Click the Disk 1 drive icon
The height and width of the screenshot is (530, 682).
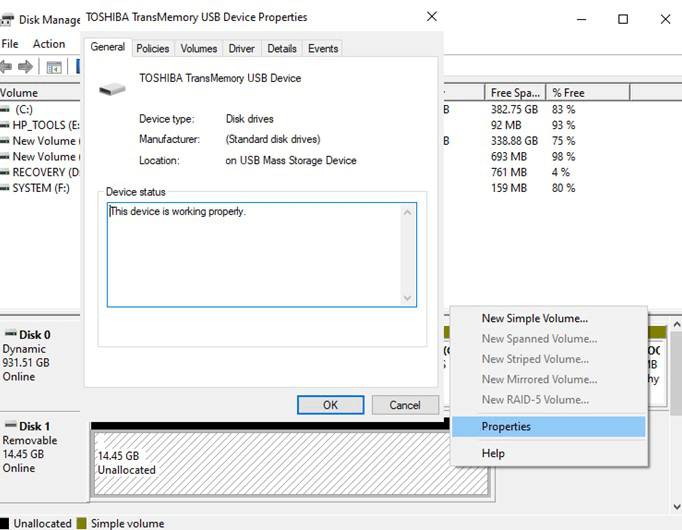pos(10,425)
